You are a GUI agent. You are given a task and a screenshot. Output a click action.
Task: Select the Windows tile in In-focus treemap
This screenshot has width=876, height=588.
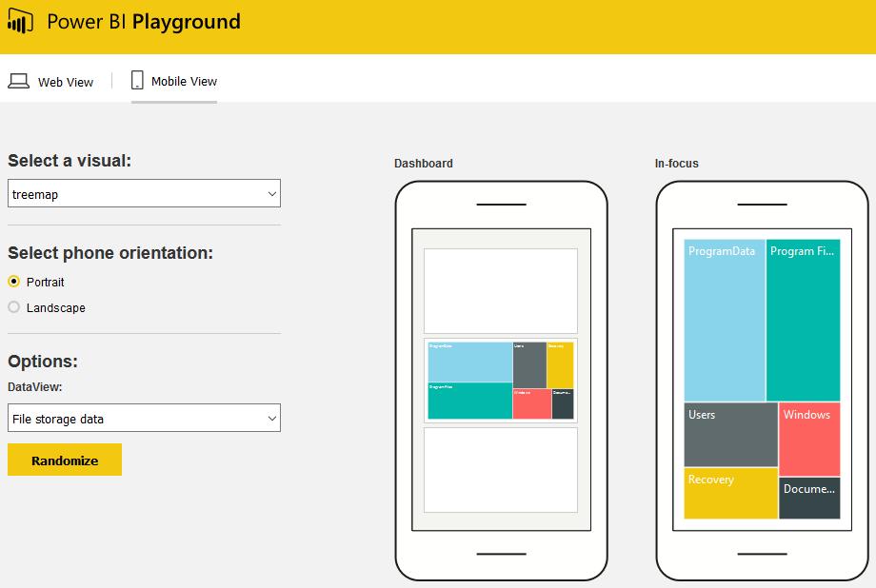[x=809, y=440]
